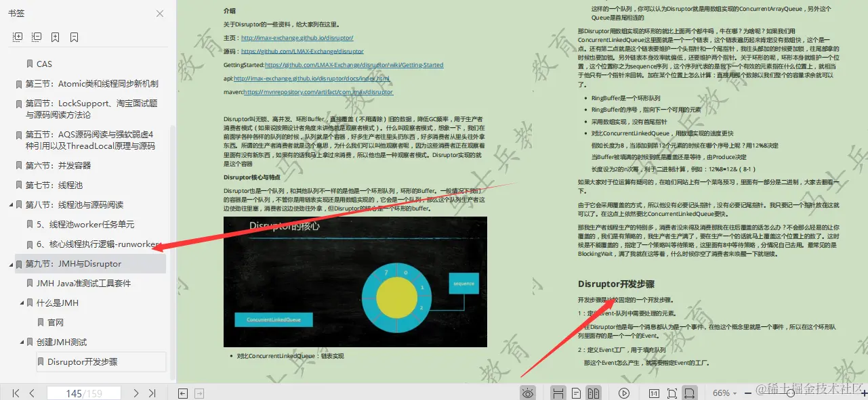The height and width of the screenshot is (400, 868).
Task: Open bookmark 5、线程池worker任务单元
Action: [x=85, y=225]
